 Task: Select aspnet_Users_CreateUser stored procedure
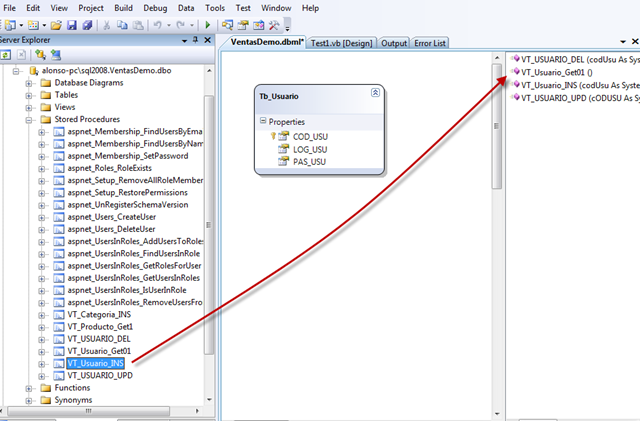[x=112, y=217]
